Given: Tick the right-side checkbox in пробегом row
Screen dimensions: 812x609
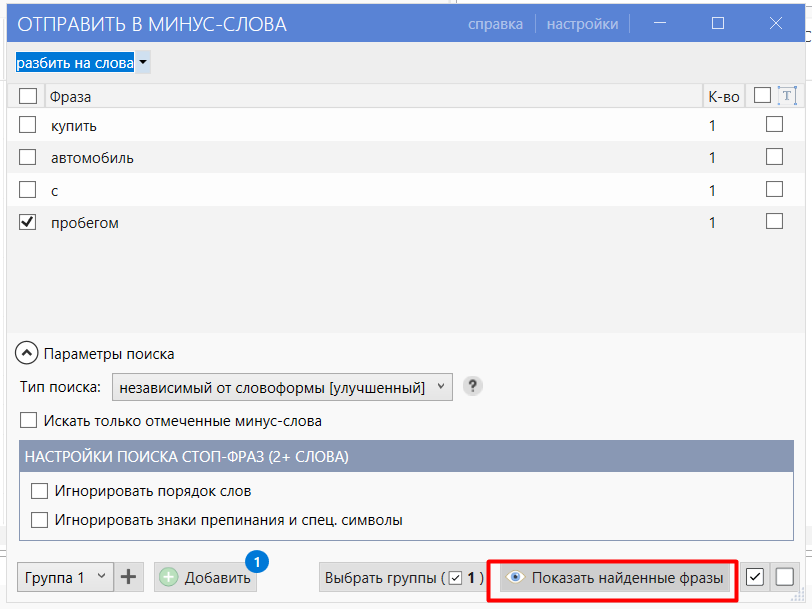Looking at the screenshot, I should click(x=774, y=221).
